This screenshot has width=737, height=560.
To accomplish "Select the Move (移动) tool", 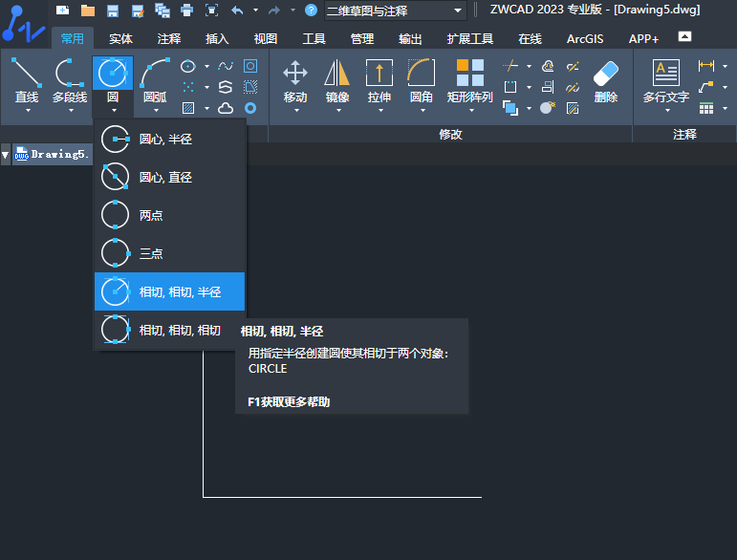I will click(295, 80).
